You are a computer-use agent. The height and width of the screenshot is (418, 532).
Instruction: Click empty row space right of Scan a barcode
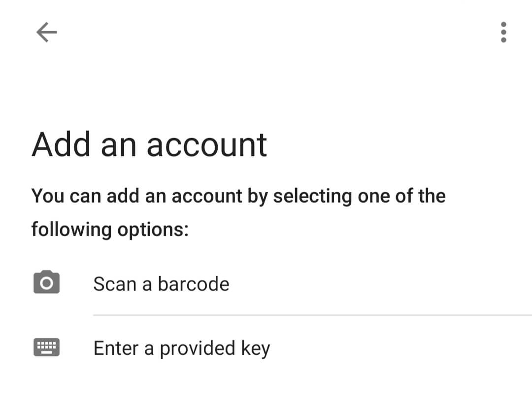point(380,284)
